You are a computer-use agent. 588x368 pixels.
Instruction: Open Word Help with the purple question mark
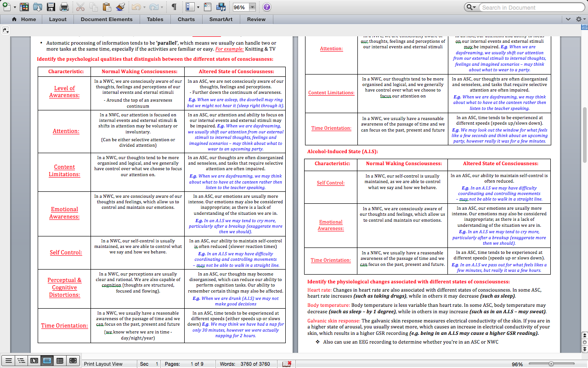click(266, 7)
